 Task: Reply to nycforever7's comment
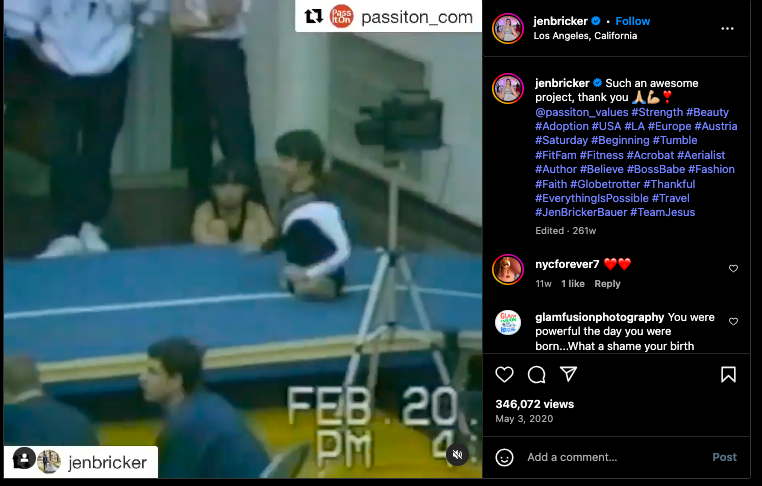[607, 284]
